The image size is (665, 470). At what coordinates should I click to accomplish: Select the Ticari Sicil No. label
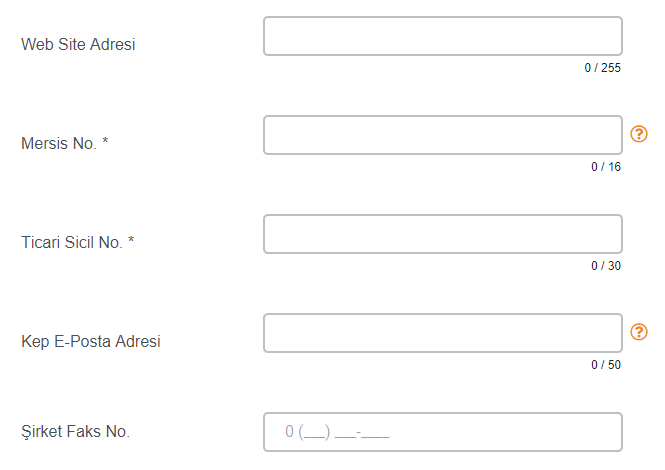[x=72, y=242]
